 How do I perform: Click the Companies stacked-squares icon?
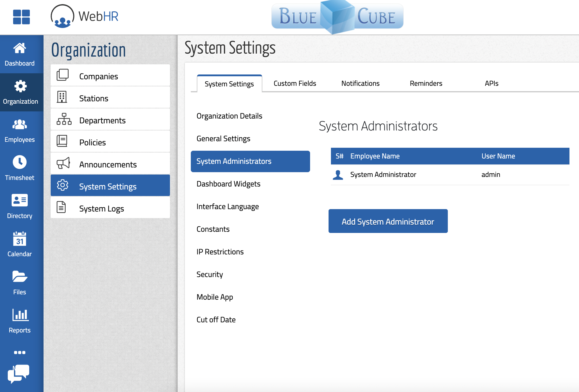(x=63, y=75)
